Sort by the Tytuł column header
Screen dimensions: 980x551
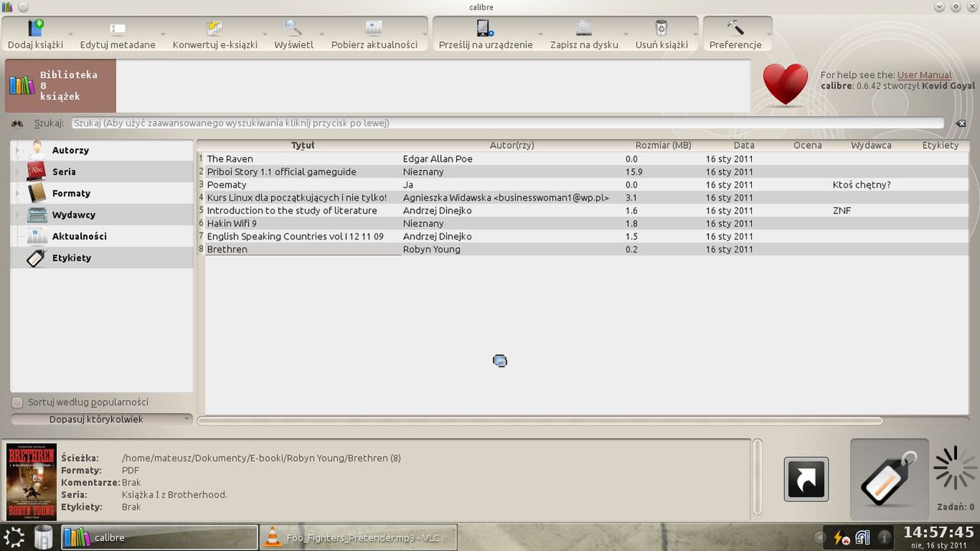(302, 145)
